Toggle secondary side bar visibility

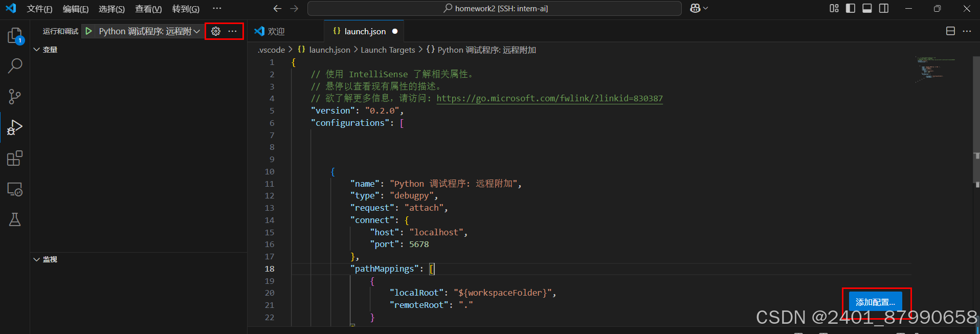coord(884,8)
